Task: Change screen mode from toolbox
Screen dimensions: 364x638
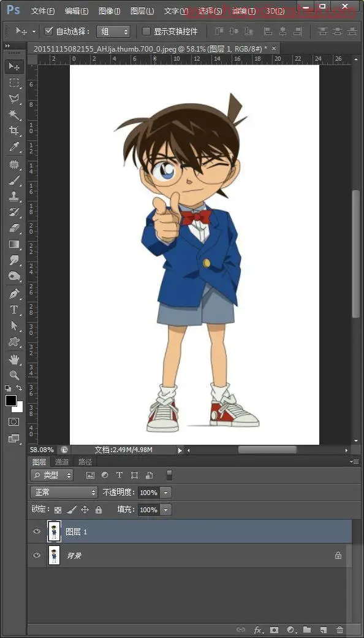Action: 14,438
